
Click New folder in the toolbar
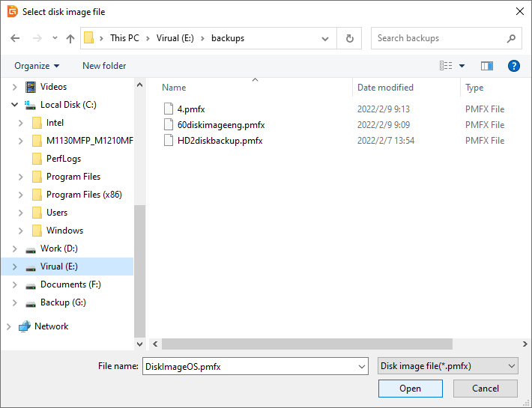point(104,66)
